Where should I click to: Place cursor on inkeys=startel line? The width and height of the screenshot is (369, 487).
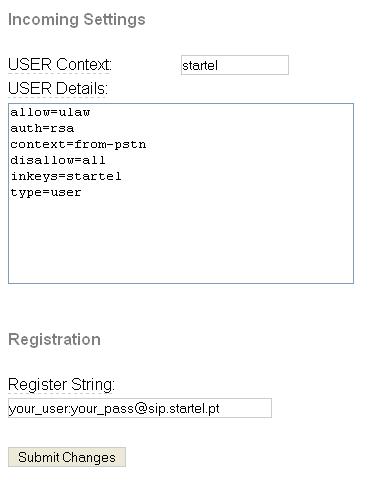[66, 176]
